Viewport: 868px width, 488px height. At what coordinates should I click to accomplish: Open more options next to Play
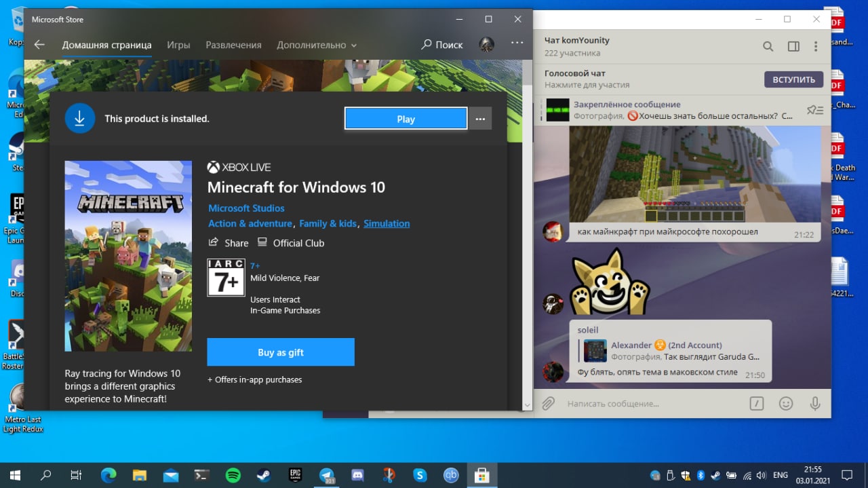[x=480, y=119]
